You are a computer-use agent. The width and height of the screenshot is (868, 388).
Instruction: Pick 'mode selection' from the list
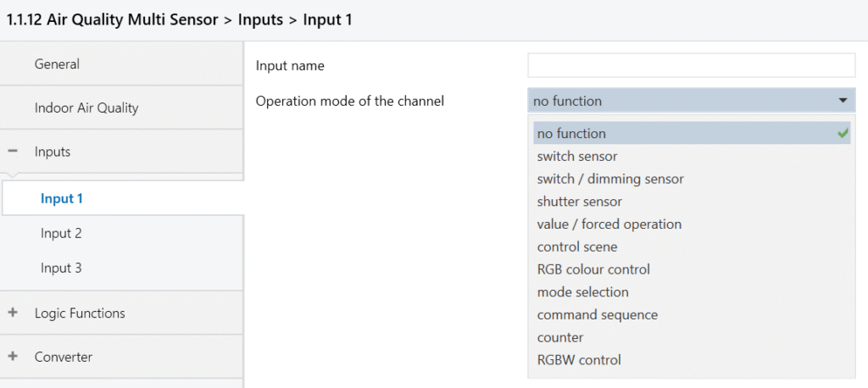pos(582,292)
